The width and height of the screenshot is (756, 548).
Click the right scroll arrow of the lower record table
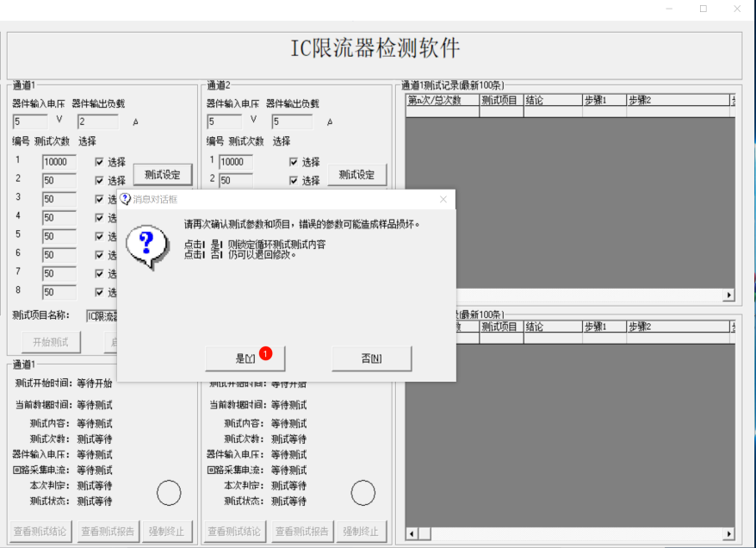pyautogui.click(x=729, y=533)
